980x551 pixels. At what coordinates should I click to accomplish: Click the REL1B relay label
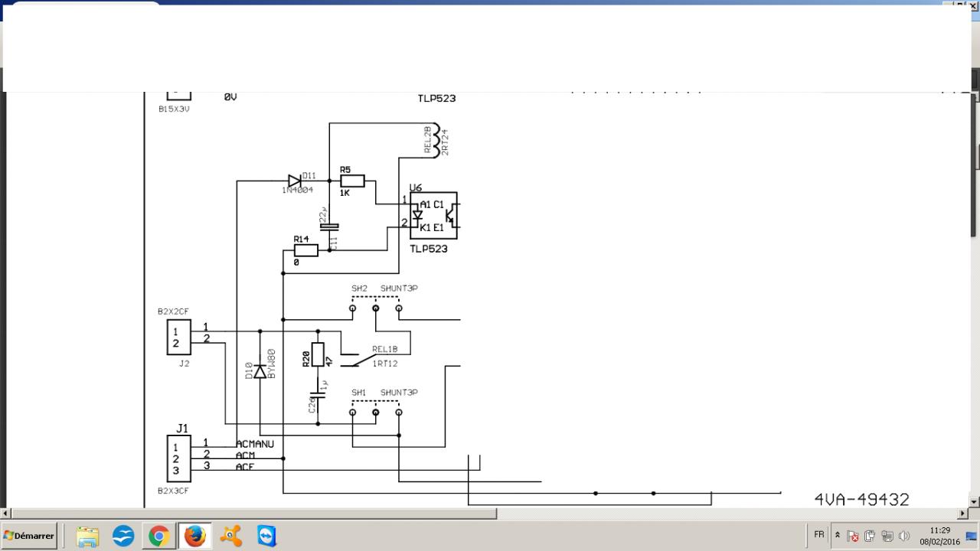point(385,350)
